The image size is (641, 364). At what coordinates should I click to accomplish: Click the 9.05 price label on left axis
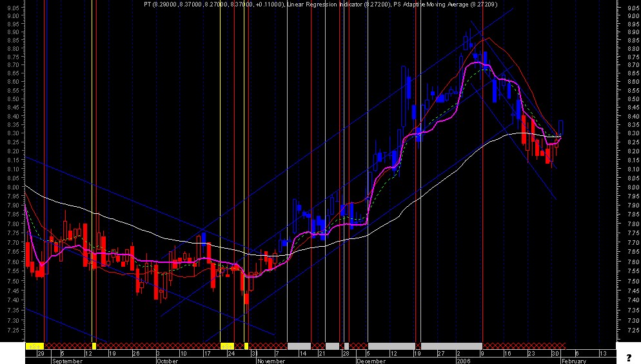pos(13,8)
